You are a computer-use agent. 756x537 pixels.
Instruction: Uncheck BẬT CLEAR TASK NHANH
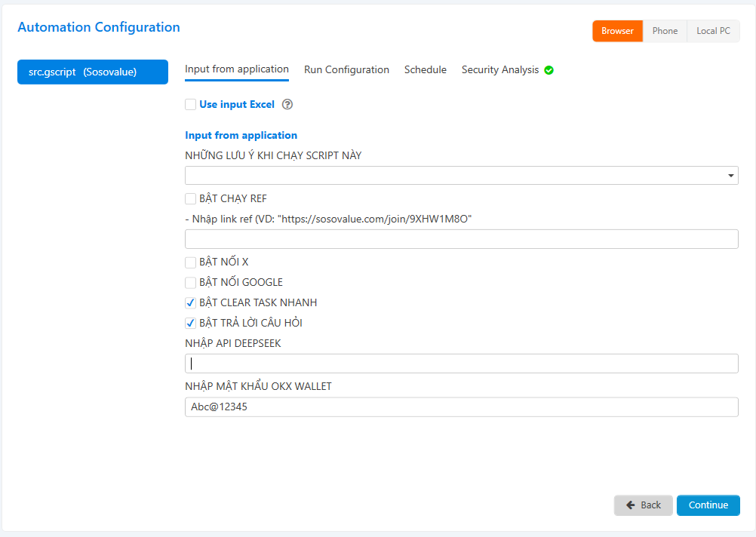191,303
